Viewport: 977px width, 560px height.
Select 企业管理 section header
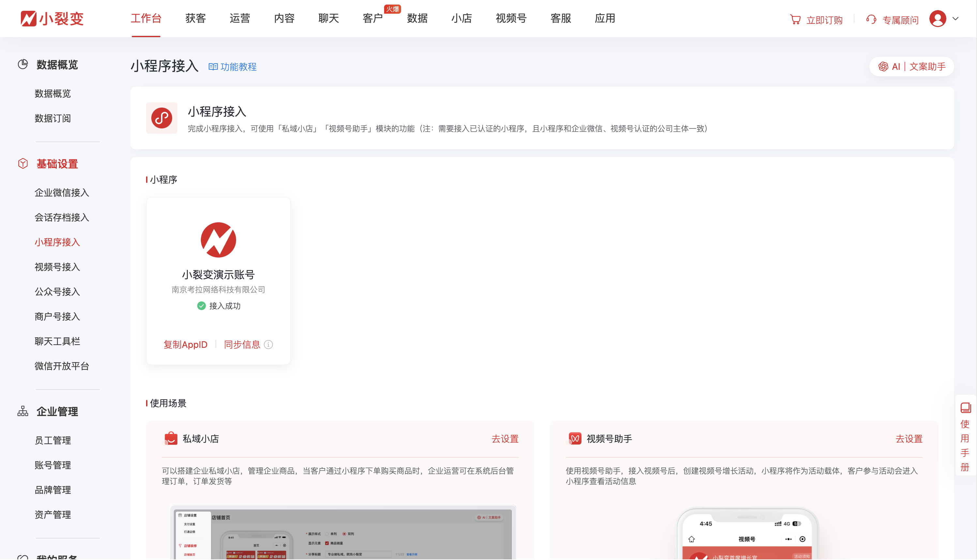[57, 412]
